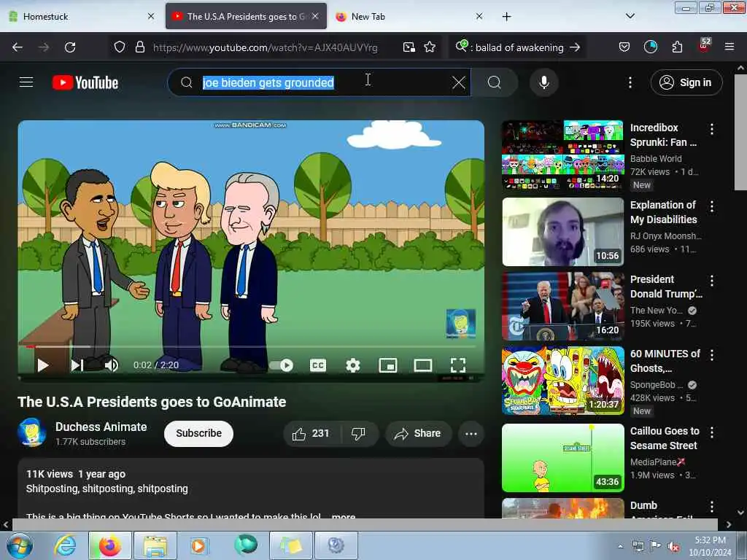Close the Homestuck tab
747x560 pixels.
click(150, 16)
